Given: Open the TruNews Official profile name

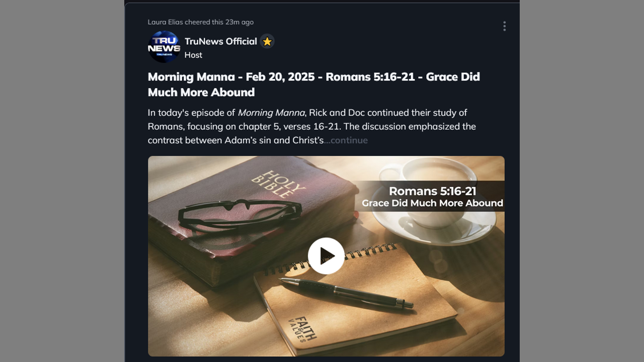Looking at the screenshot, I should (221, 41).
